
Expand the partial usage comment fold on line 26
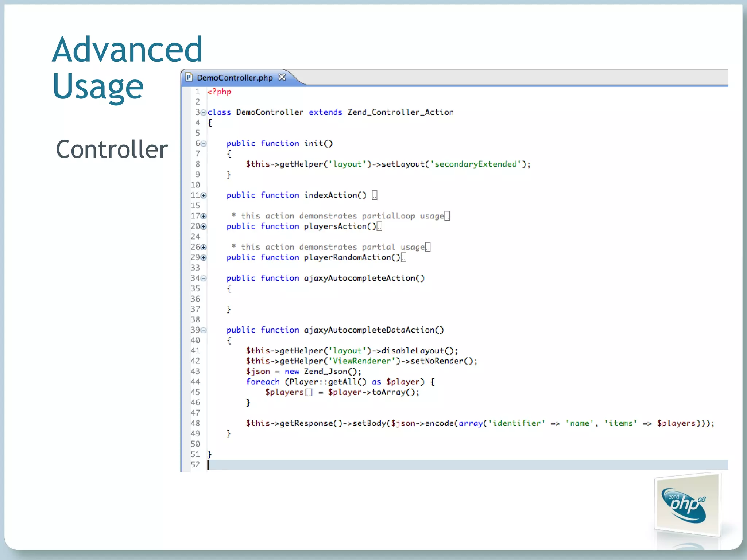[x=204, y=247]
